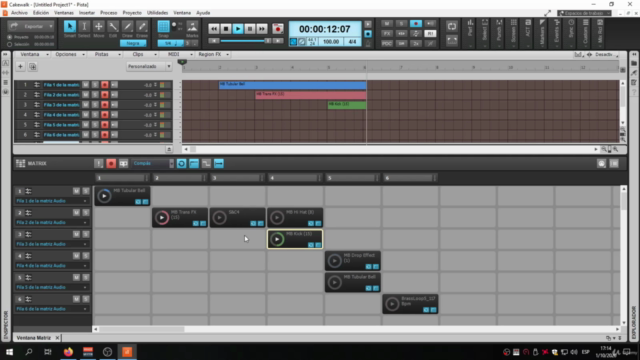This screenshot has height=360, width=640.
Task: Open the Insertar menu
Action: point(87,13)
